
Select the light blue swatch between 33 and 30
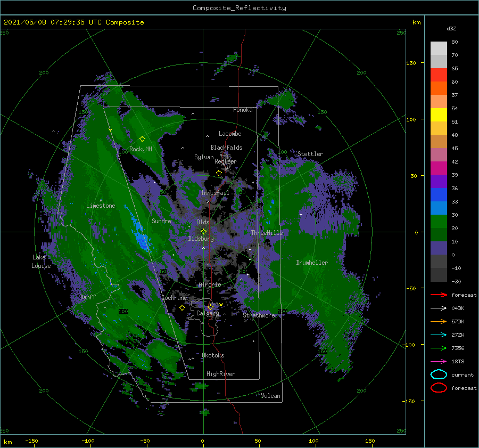439,208
